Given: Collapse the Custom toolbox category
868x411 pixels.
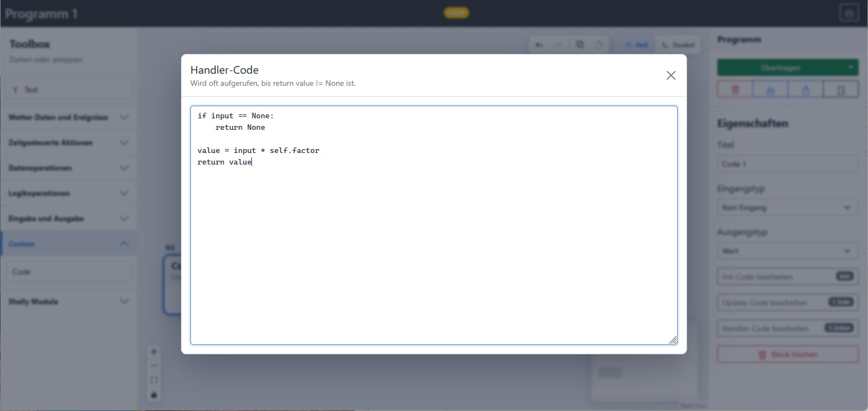Looking at the screenshot, I should (69, 244).
